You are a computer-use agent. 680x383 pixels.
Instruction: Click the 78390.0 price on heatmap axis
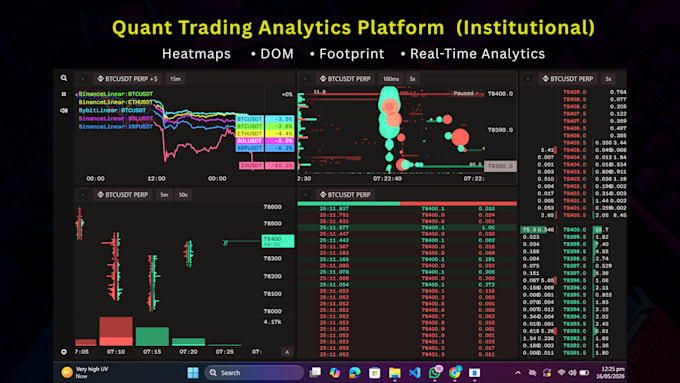[500, 130]
